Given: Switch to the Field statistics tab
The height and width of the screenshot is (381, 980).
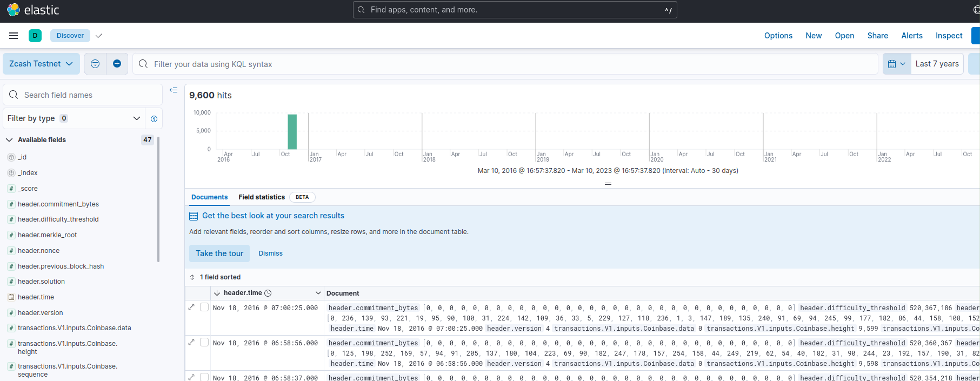Looking at the screenshot, I should pos(262,197).
